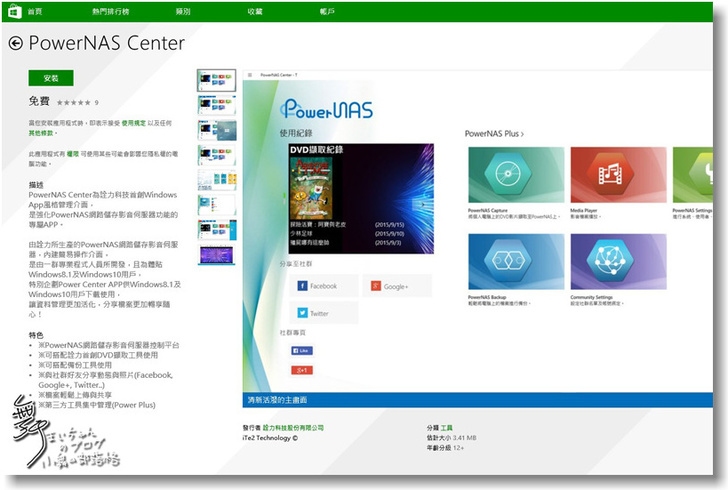Open the green PowerNAS Settings tile

tap(693, 175)
